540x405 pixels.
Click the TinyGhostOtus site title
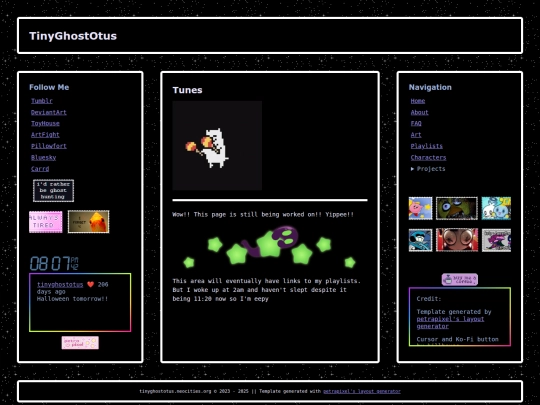point(73,36)
